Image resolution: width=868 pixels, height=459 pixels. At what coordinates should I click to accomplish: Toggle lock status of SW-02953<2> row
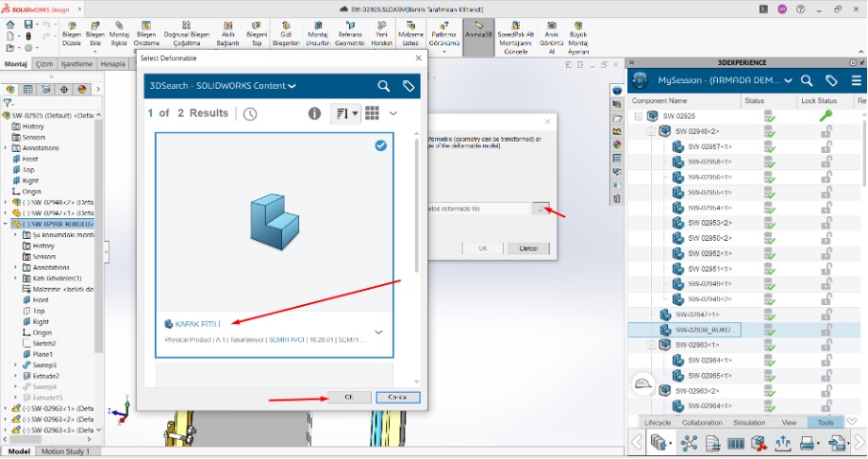(x=827, y=223)
